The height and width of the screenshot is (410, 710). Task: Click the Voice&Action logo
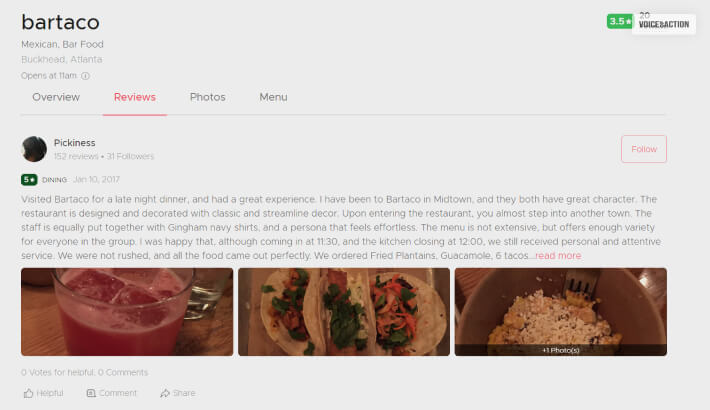pyautogui.click(x=664, y=23)
